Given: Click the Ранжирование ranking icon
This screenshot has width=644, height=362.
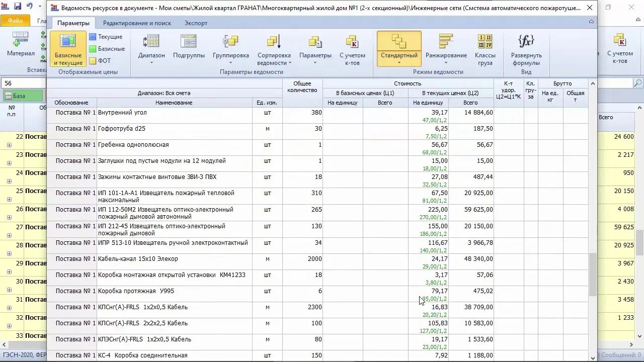Looking at the screenshot, I should click(x=446, y=42).
